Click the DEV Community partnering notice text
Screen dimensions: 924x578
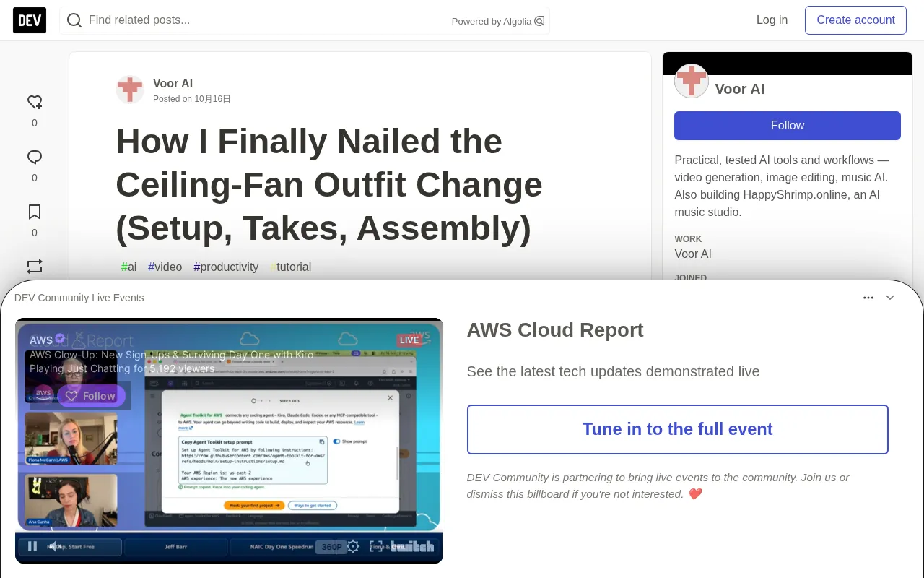658,486
